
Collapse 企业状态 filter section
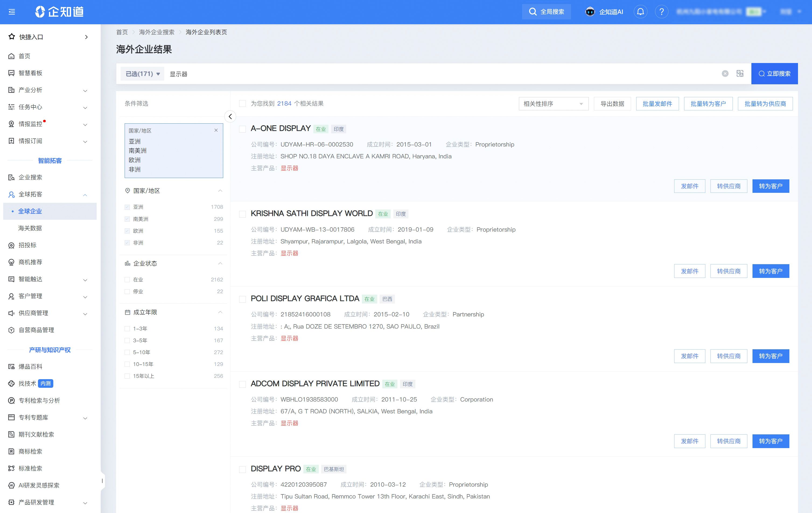[x=220, y=263]
